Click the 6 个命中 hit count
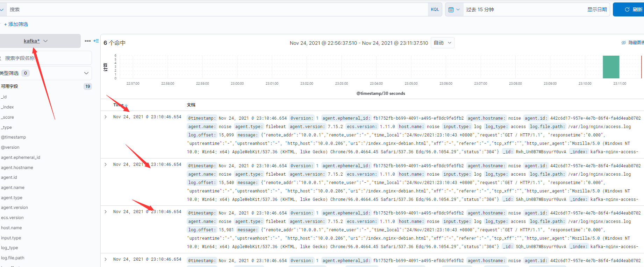This screenshot has height=267, width=644. [114, 43]
